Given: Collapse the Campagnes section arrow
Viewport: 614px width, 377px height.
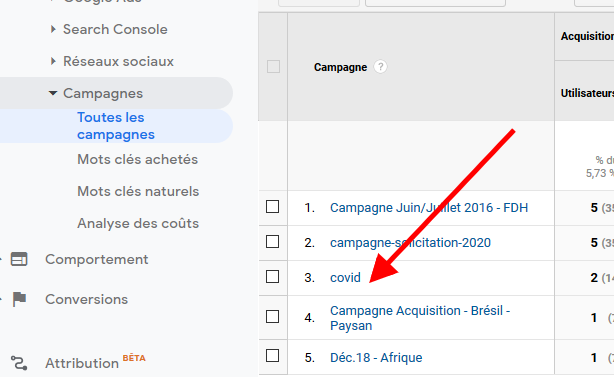Looking at the screenshot, I should tap(53, 93).
